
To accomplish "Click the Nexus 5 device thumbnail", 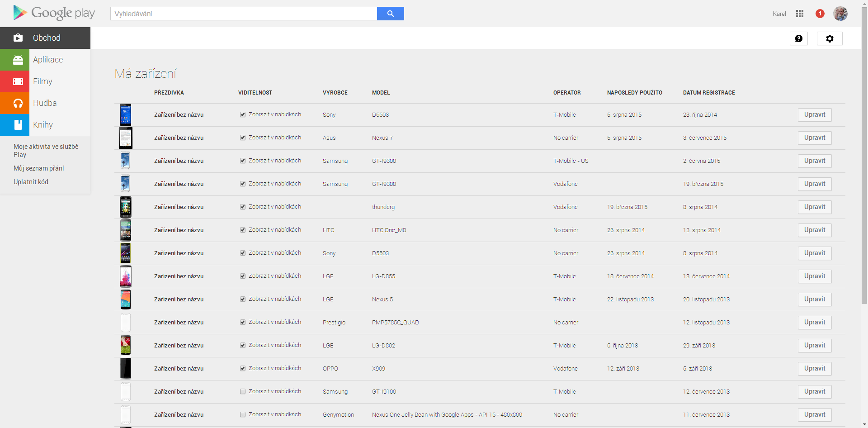I will point(126,300).
